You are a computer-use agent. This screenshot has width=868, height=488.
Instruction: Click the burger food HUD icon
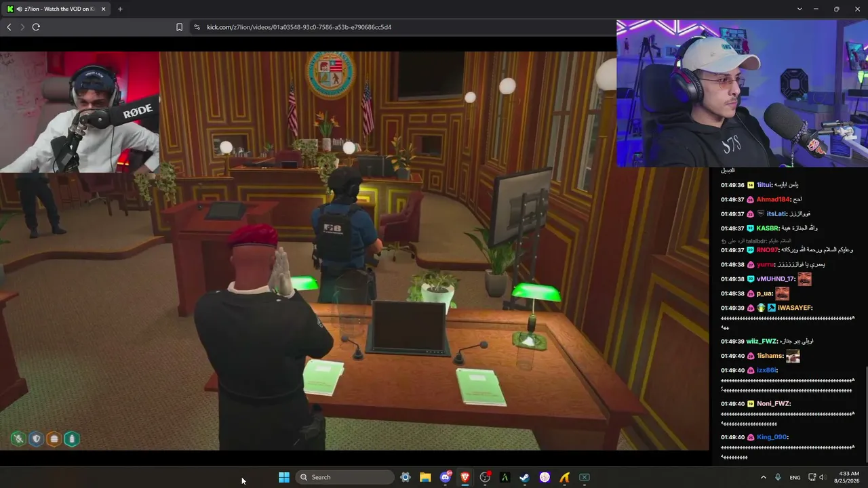click(x=54, y=439)
